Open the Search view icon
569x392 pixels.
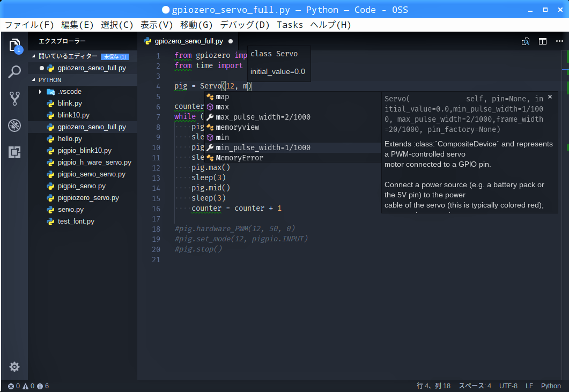click(14, 72)
